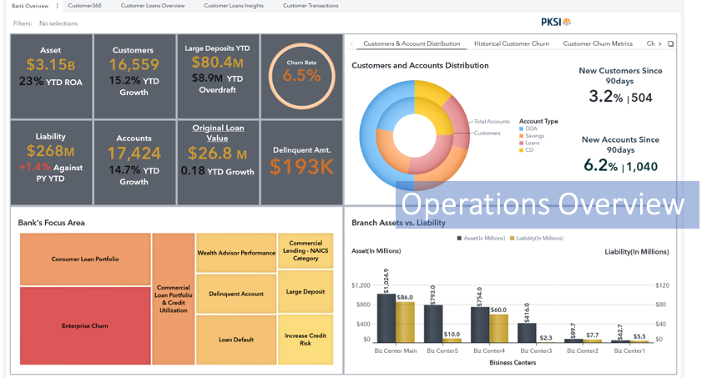Viewport: 702px width, 378px height.
Task: Select Biz Center4 $60.0 liability bar
Action: click(499, 328)
